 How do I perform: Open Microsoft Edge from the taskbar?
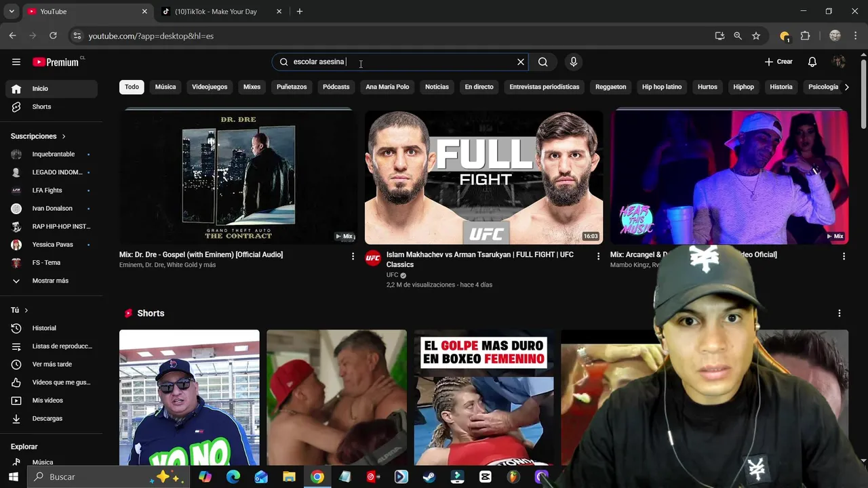tap(233, 476)
